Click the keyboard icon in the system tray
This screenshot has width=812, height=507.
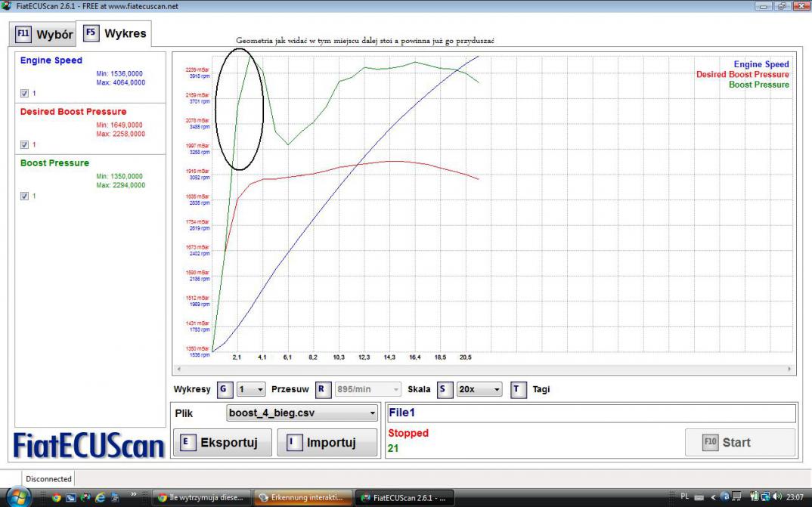pyautogui.click(x=699, y=498)
